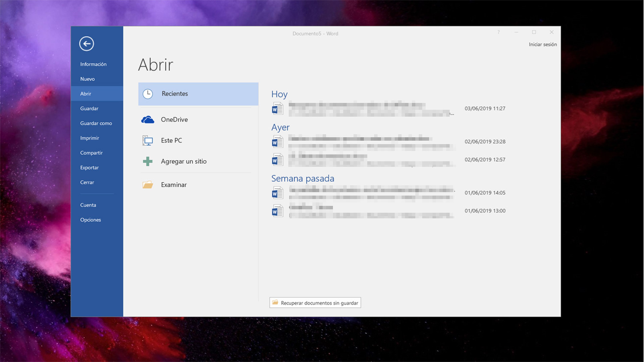Click the Hoy group heading
644x362 pixels.
coord(279,94)
